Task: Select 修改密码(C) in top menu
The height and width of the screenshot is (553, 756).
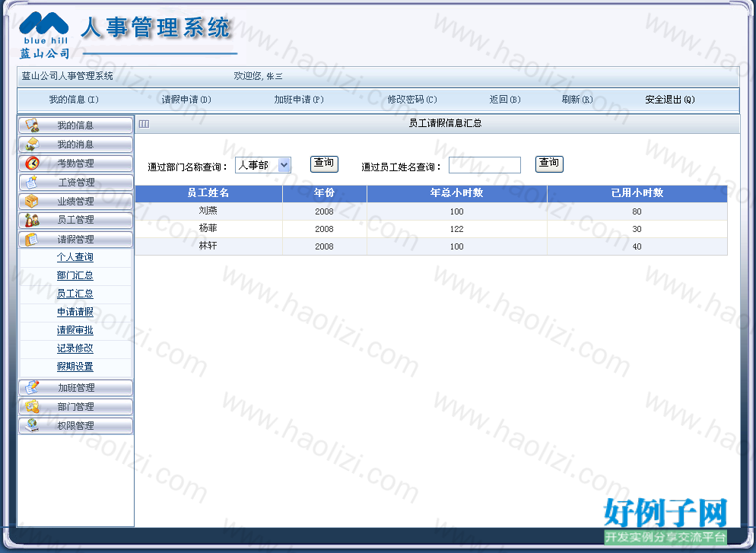Action: [x=412, y=100]
